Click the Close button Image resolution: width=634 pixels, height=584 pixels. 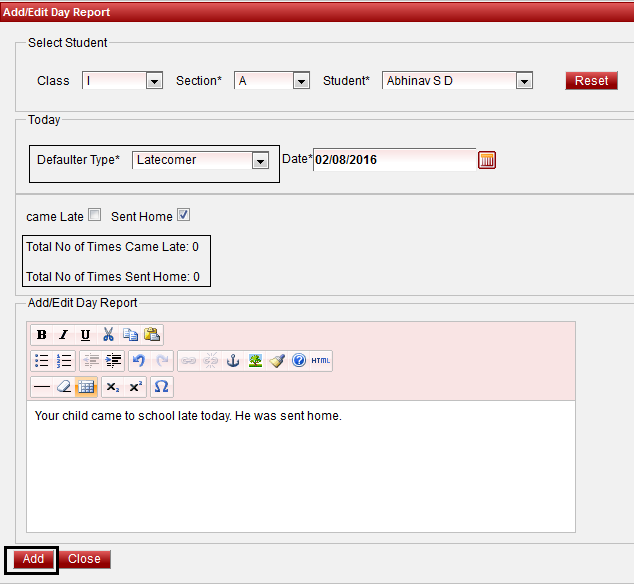84,559
